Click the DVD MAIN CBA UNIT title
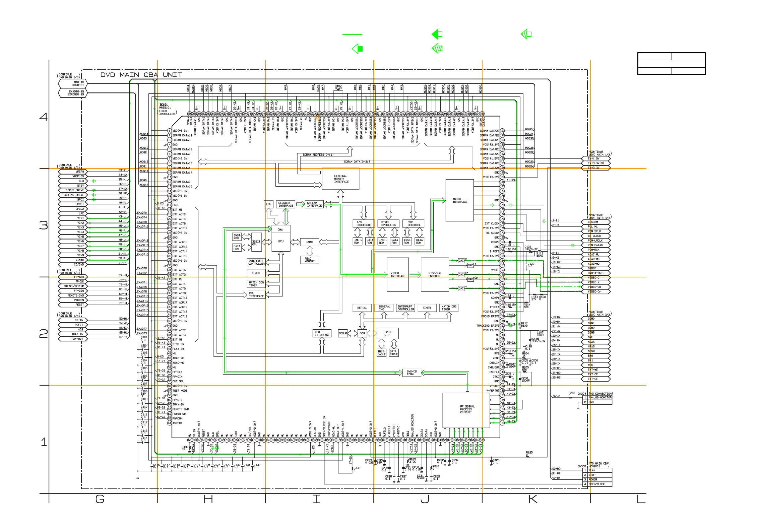 click(x=141, y=75)
